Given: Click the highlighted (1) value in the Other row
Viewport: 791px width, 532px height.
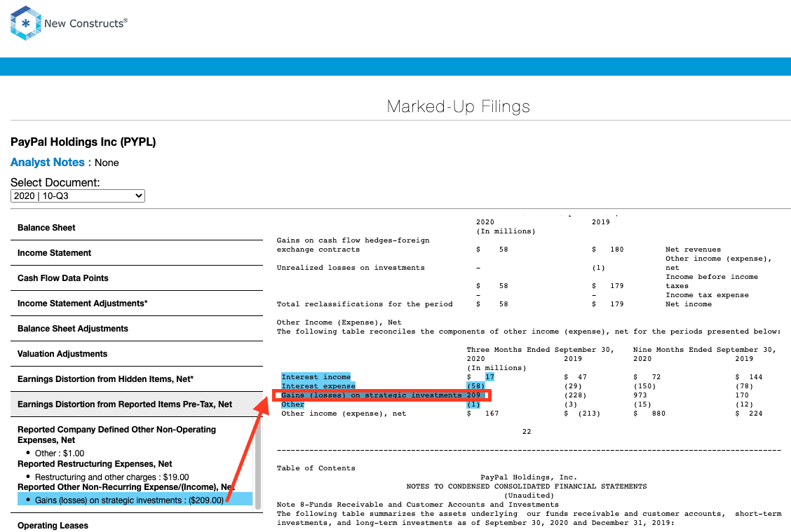Looking at the screenshot, I should pos(473,404).
